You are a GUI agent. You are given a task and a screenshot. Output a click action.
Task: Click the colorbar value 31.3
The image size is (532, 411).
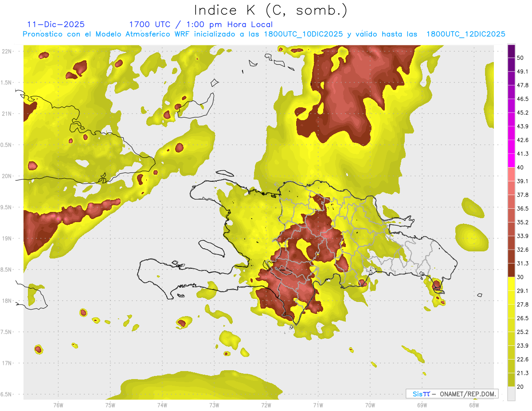coord(523,263)
